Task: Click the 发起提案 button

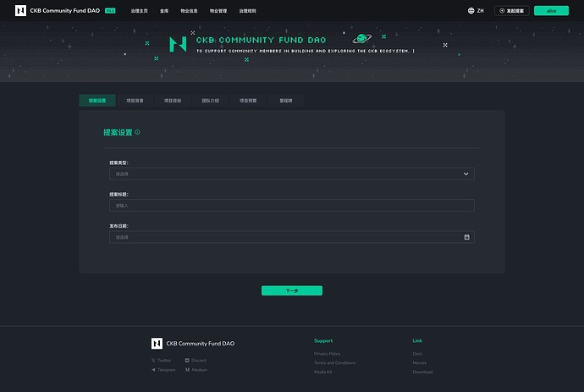Action: pyautogui.click(x=512, y=11)
